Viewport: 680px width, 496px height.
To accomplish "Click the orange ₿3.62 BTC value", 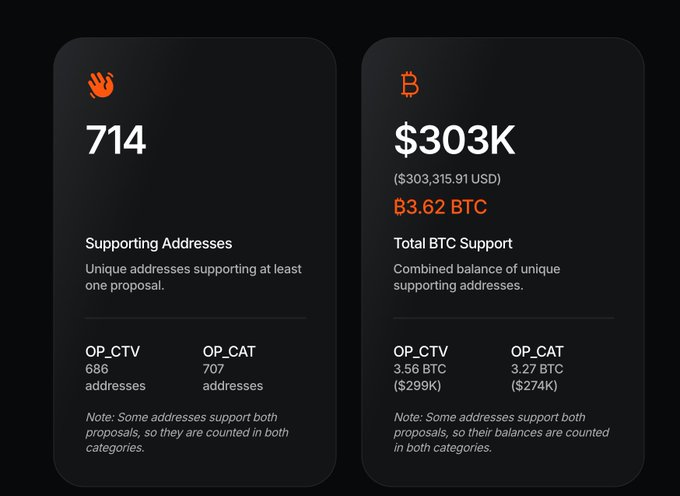I will pos(440,208).
